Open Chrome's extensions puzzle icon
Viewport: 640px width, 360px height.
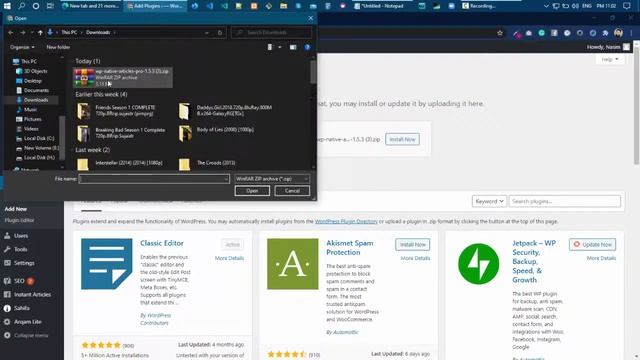tap(605, 33)
